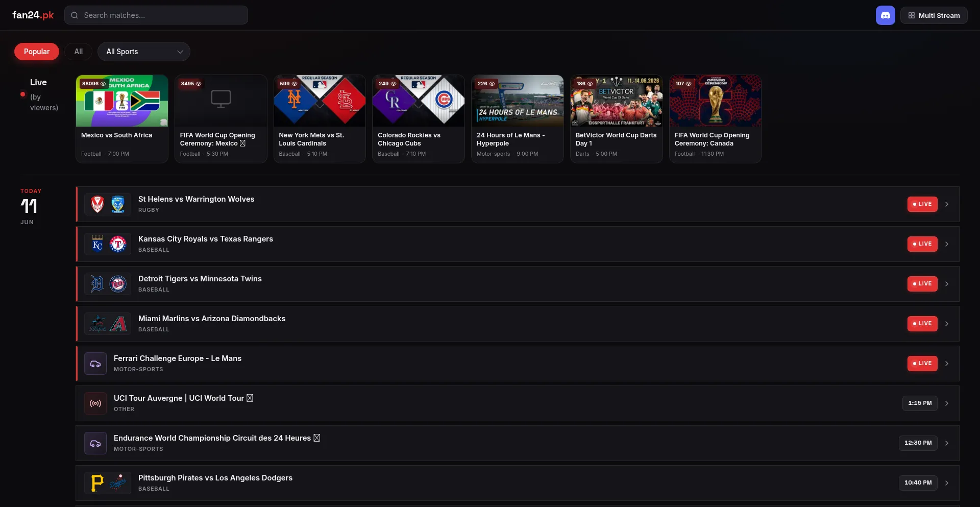Viewport: 980px width, 507px height.
Task: Click the fan24.pk logo
Action: [x=33, y=15]
